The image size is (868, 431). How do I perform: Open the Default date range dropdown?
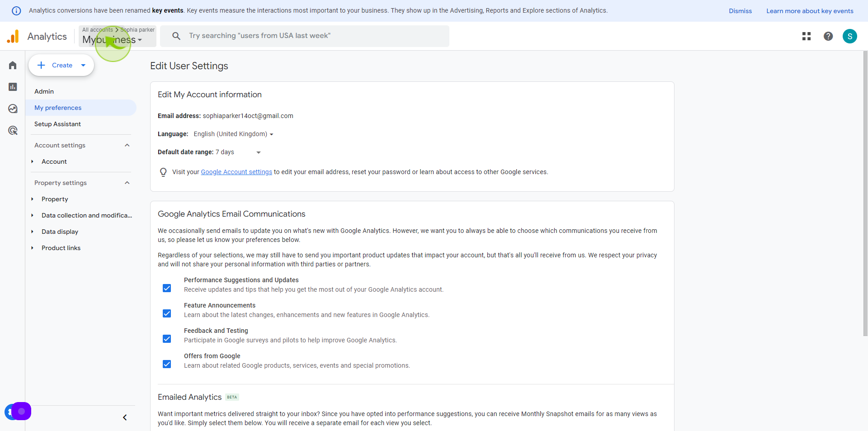pyautogui.click(x=238, y=152)
